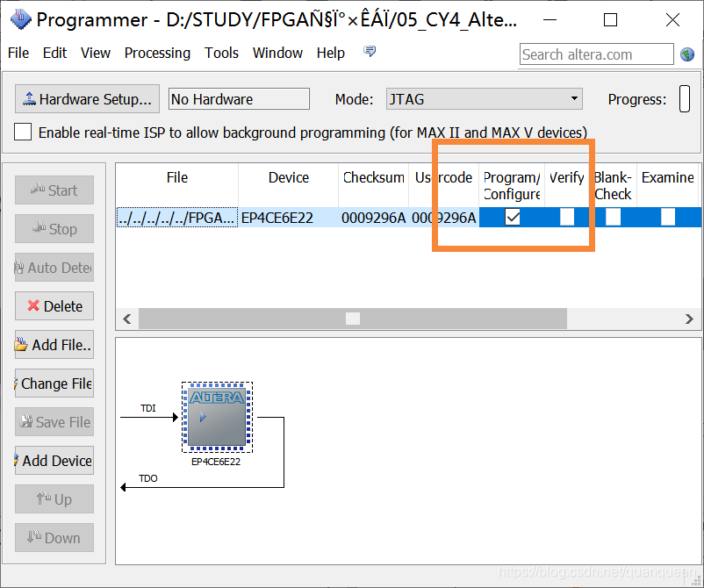Click the feedback speech bubble icon

pos(369,52)
